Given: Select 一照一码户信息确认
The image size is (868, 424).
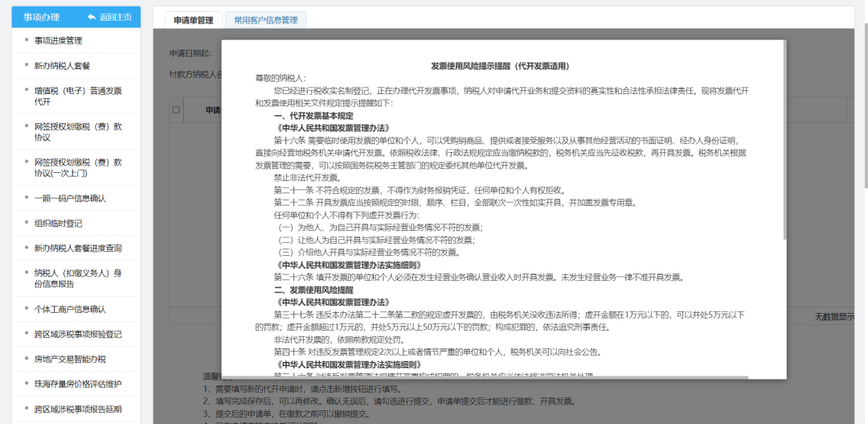Looking at the screenshot, I should click(x=70, y=199).
